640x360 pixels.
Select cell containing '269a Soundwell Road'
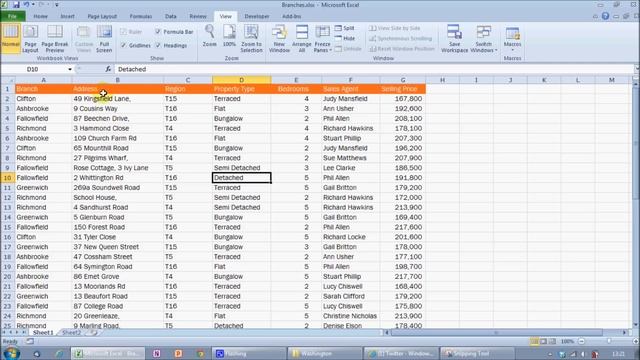tap(118, 188)
